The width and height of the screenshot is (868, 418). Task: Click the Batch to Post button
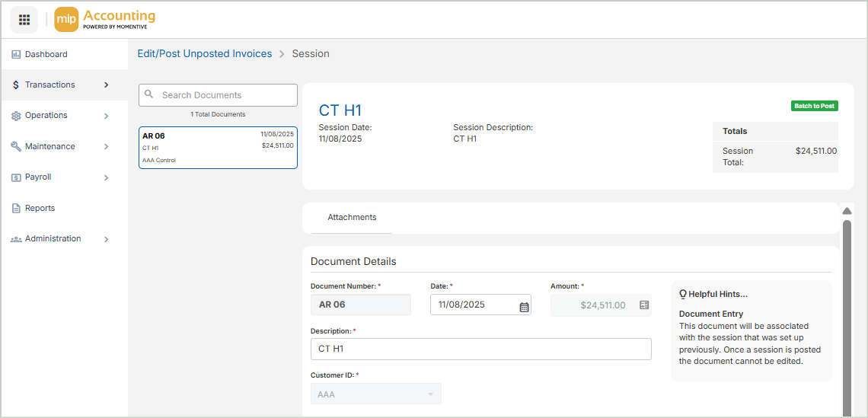(814, 106)
